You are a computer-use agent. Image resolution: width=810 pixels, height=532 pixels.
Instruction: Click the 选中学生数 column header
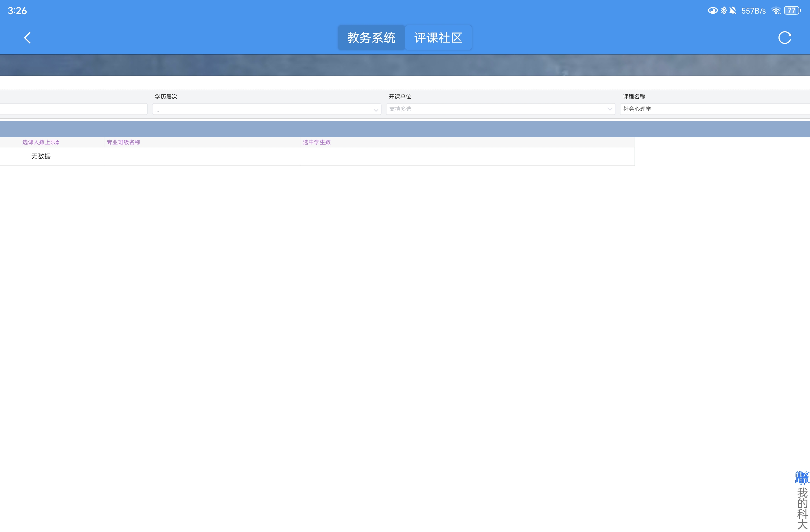[316, 142]
